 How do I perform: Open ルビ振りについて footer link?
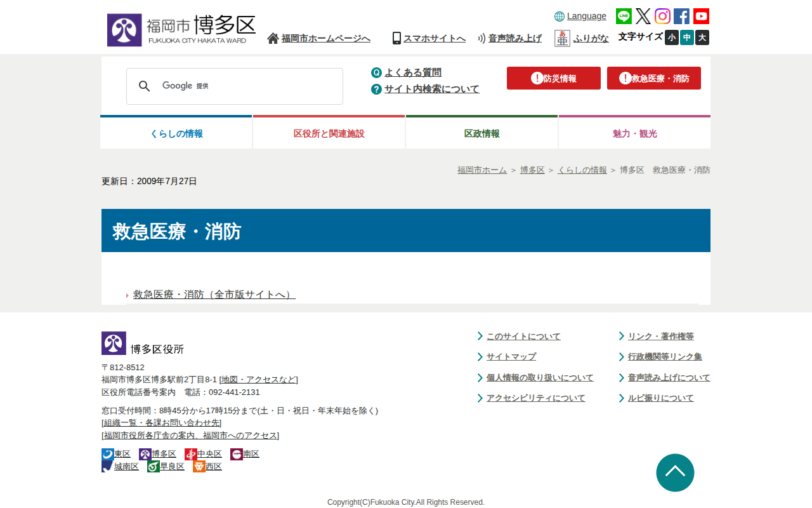click(x=661, y=398)
